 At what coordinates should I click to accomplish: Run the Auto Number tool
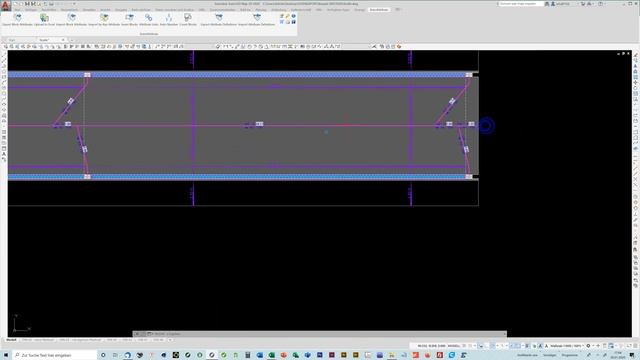(x=169, y=20)
